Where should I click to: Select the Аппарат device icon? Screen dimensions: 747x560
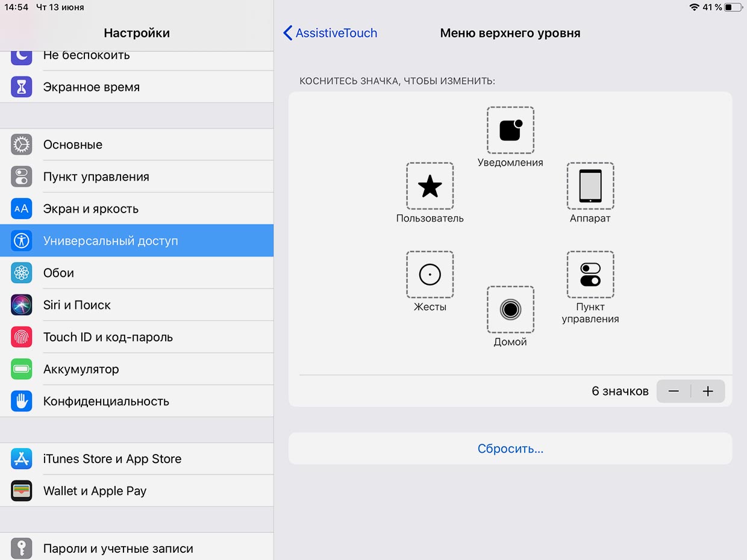click(590, 186)
